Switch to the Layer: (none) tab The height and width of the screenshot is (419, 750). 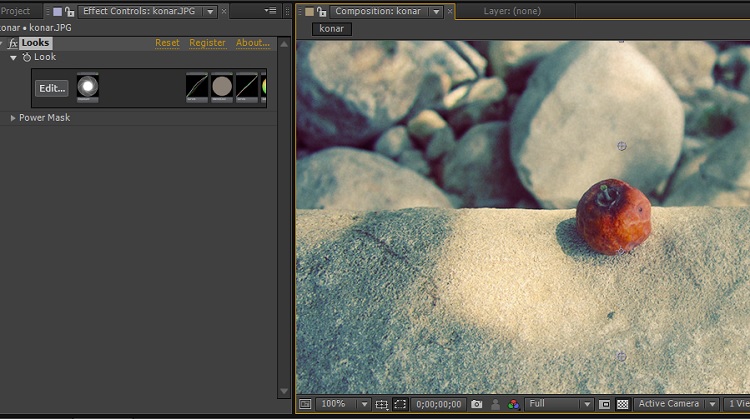512,11
